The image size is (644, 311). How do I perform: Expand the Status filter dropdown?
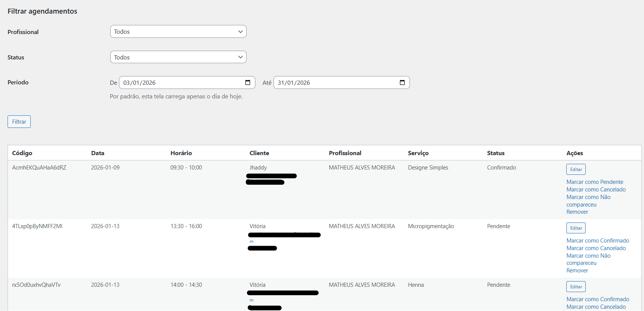[x=178, y=57]
